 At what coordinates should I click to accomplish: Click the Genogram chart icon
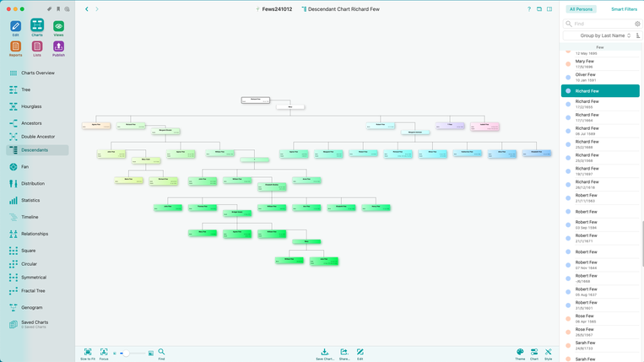tap(14, 307)
